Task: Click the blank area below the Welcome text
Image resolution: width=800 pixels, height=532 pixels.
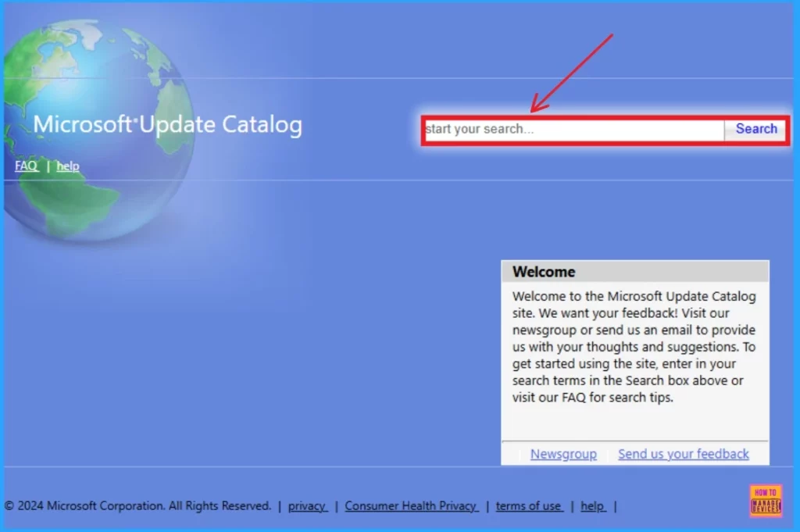Action: [634, 423]
